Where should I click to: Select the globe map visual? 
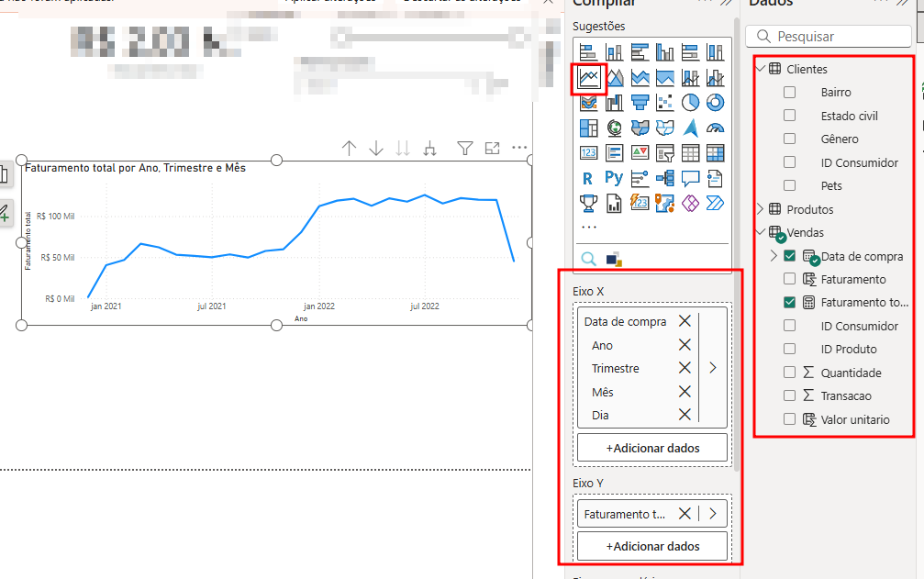pyautogui.click(x=614, y=128)
